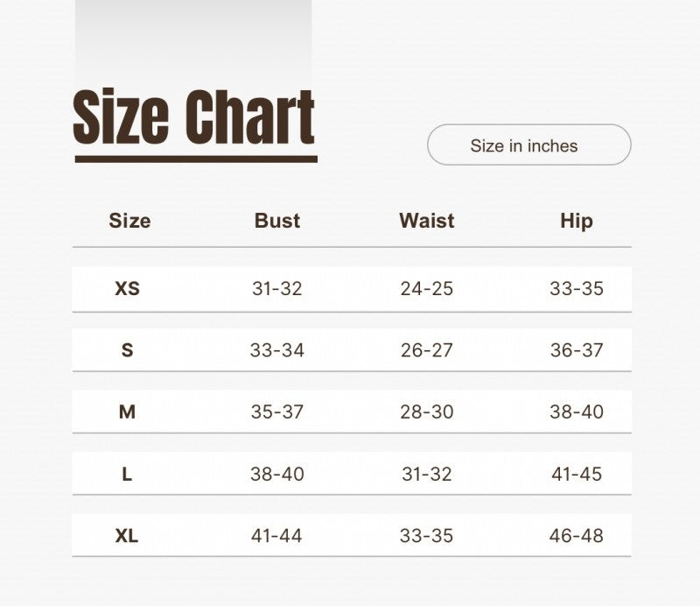The image size is (700, 606).
Task: Click the XL size row label
Action: 127,536
